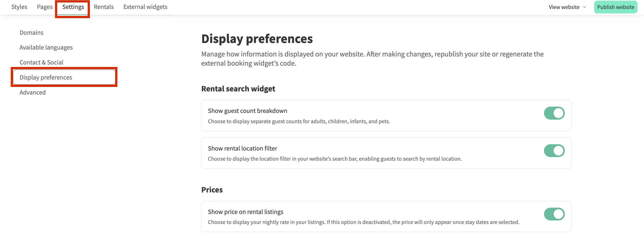
Task: Click the "Show guest count breakdown" label
Action: [x=247, y=111]
